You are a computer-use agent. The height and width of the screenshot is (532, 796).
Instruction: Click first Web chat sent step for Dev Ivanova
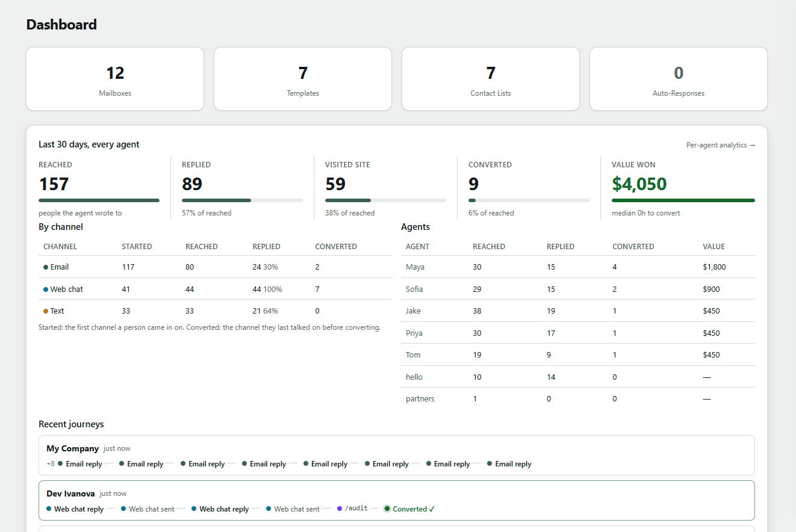148,509
